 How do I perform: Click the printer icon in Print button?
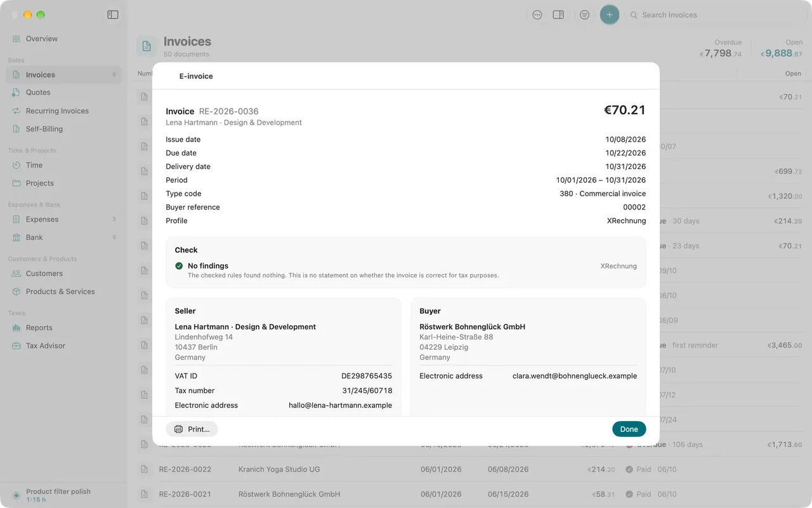pos(179,429)
